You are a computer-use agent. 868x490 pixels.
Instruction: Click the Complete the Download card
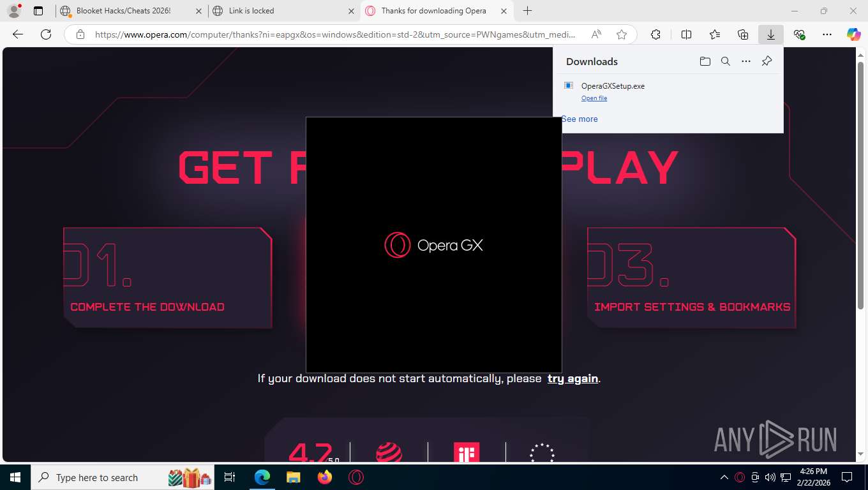(x=168, y=278)
